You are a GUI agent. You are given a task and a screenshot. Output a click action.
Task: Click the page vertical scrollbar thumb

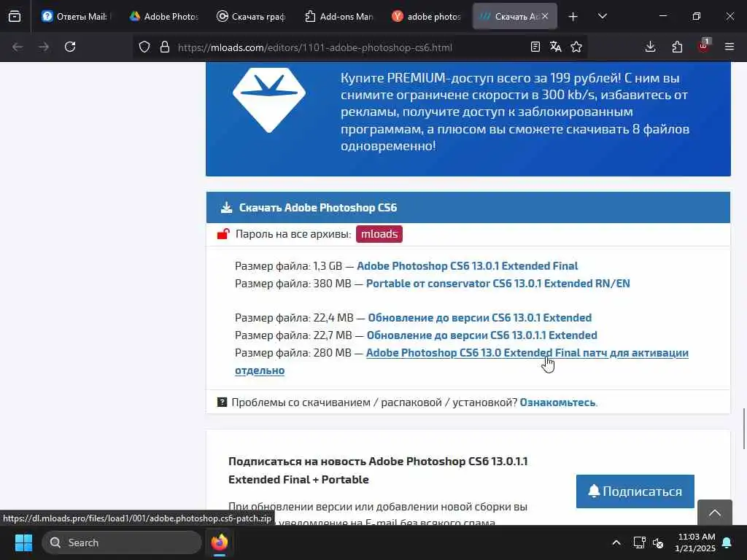click(743, 428)
